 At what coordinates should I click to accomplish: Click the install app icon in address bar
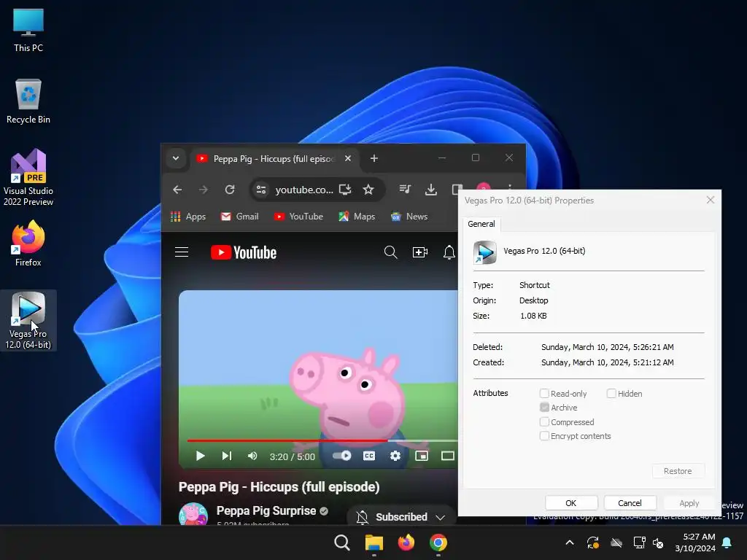pyautogui.click(x=345, y=190)
